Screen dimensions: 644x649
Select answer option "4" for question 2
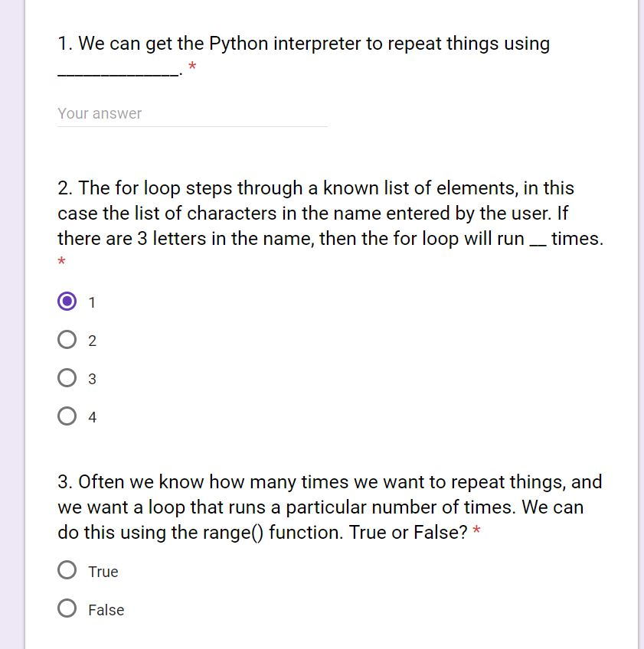point(67,416)
